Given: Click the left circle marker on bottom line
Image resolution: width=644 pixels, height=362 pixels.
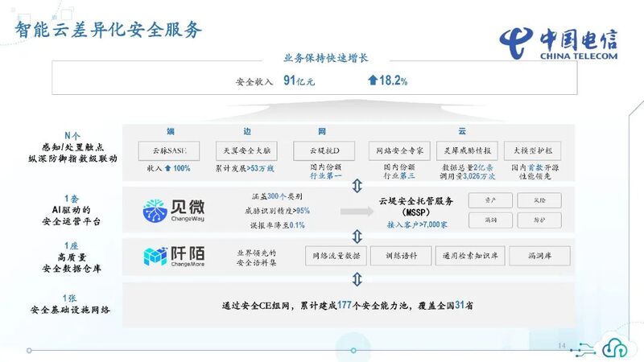Looking at the screenshot, I should coord(29,351).
